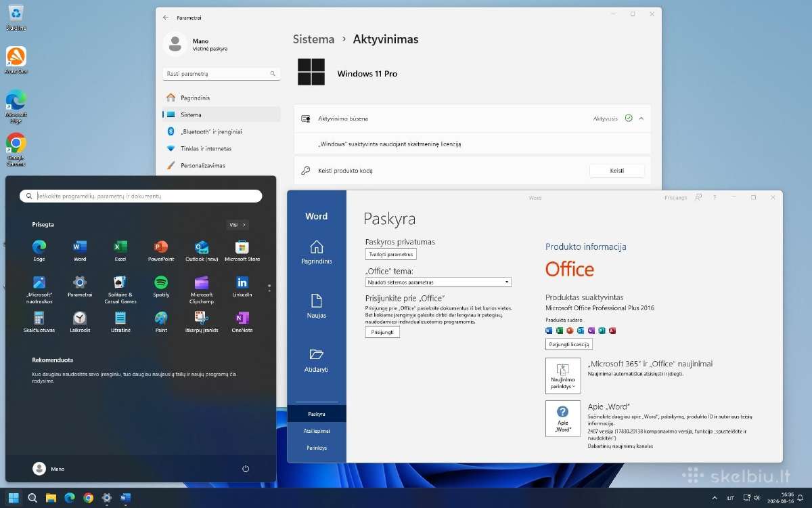The image size is (812, 508).
Task: Focus the Start menu search box
Action: click(x=141, y=196)
